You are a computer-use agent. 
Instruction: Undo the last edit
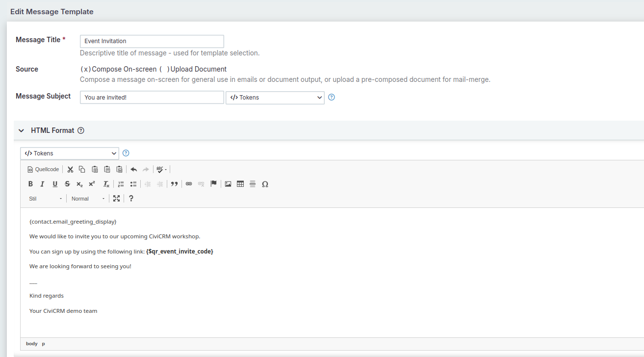(133, 170)
